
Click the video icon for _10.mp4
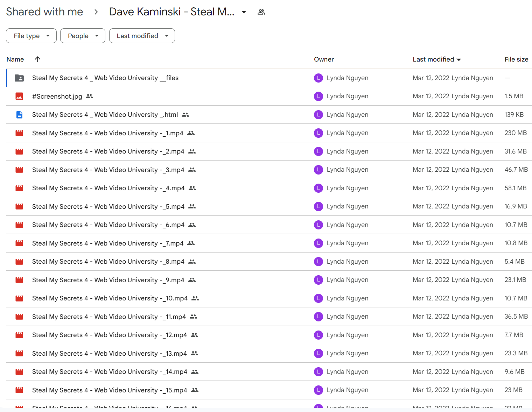coord(19,298)
